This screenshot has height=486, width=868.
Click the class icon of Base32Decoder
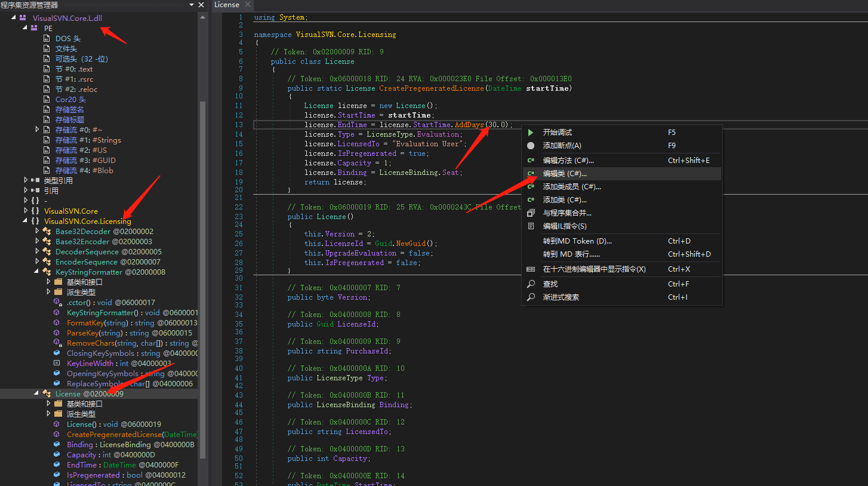coord(47,232)
